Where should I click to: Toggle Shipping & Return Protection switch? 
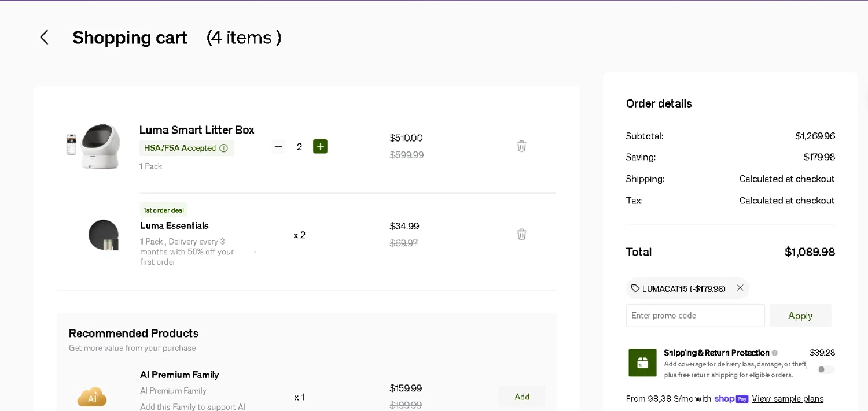pyautogui.click(x=826, y=369)
